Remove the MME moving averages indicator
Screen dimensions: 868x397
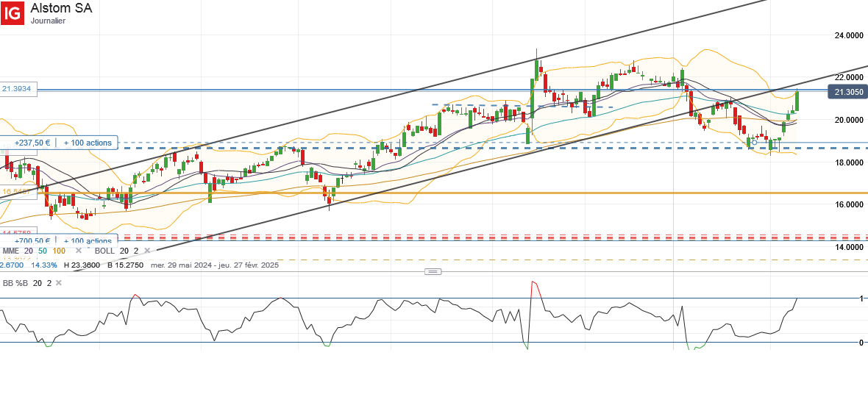click(x=79, y=251)
